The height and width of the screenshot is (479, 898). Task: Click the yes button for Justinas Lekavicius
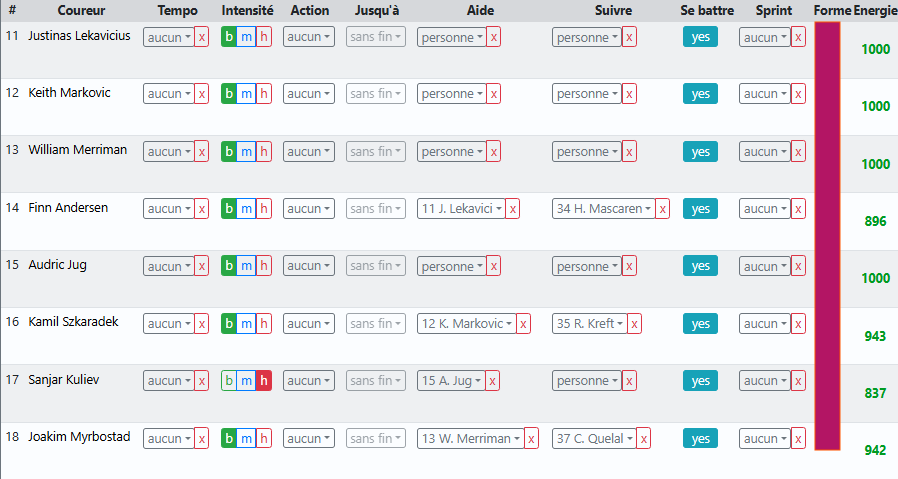(x=700, y=37)
